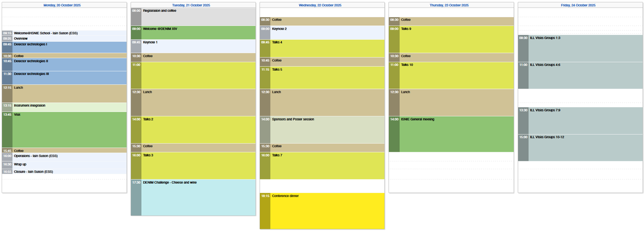Open DENIM Challenge - Cheese and wine event

coord(199,197)
